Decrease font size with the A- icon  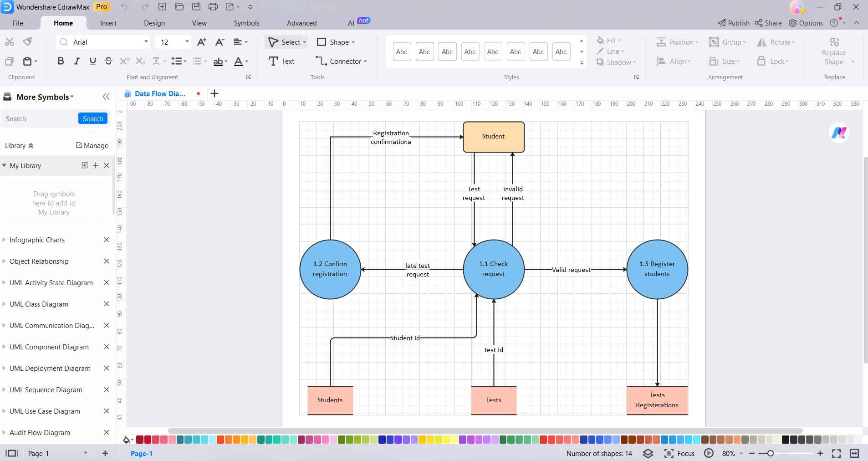coord(220,42)
